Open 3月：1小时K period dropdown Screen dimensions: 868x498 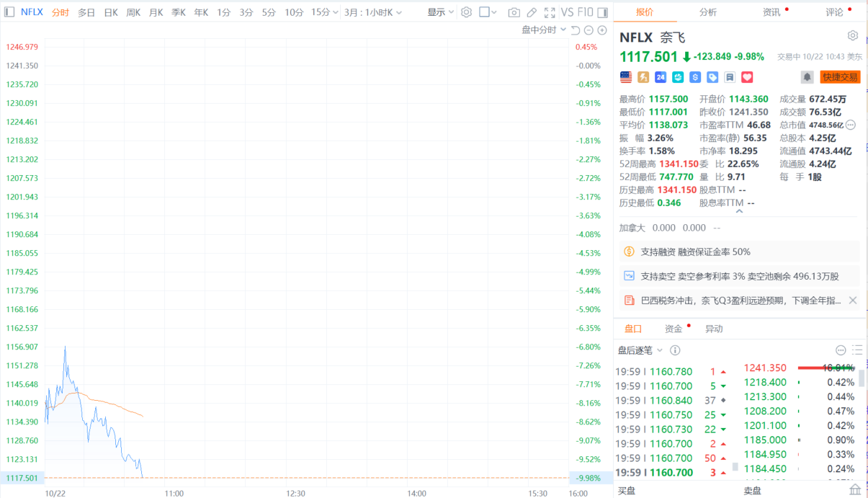372,12
